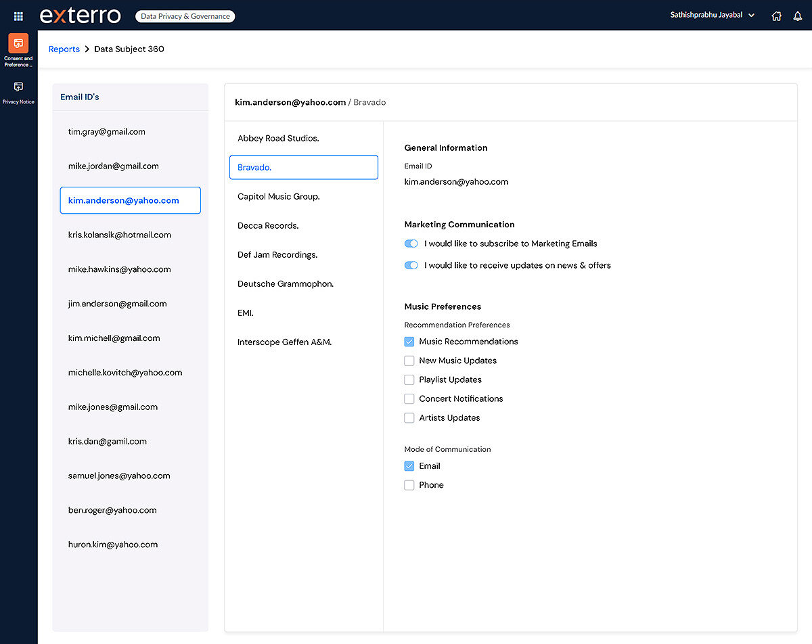Check New Music Updates checkbox
The image size is (812, 644).
[x=409, y=361]
